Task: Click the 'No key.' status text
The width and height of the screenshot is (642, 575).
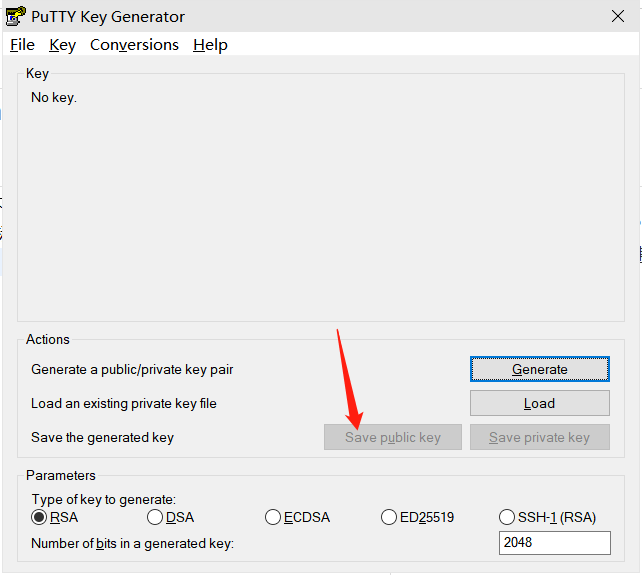Action: pos(54,97)
